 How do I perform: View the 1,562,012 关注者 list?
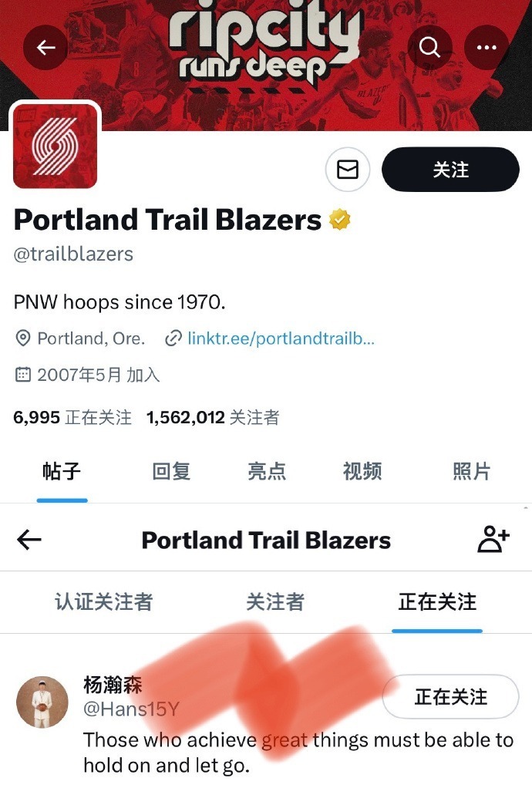click(213, 417)
